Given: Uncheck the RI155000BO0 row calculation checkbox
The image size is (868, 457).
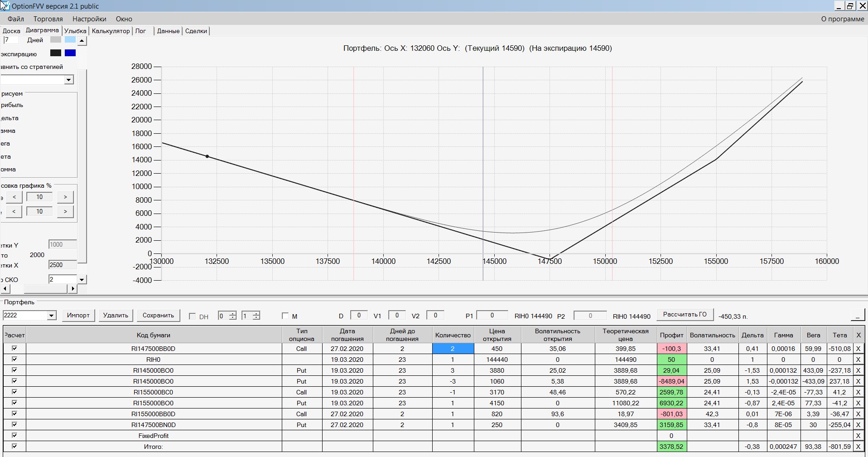Looking at the screenshot, I should (x=14, y=403).
